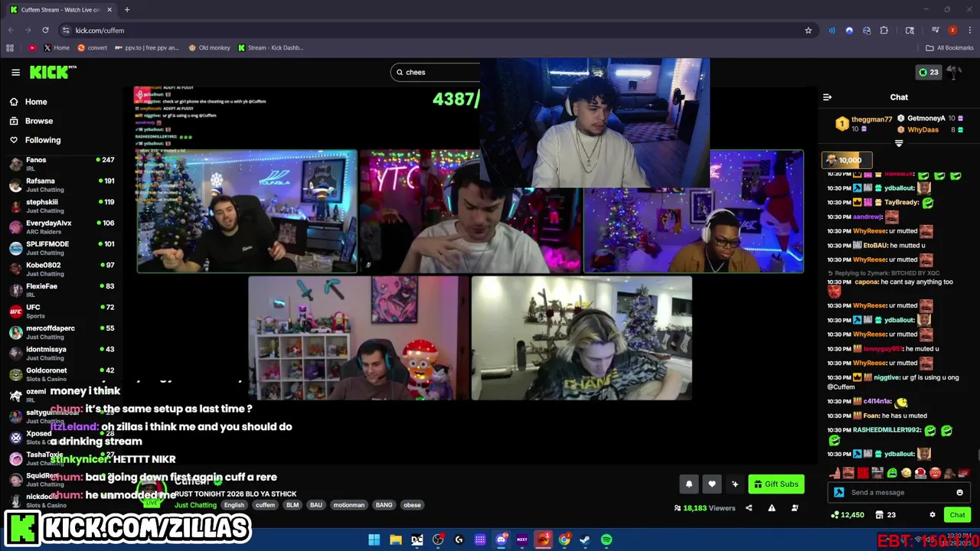Click the Kicks balance showing 23 in header
980x551 pixels.
click(928, 72)
